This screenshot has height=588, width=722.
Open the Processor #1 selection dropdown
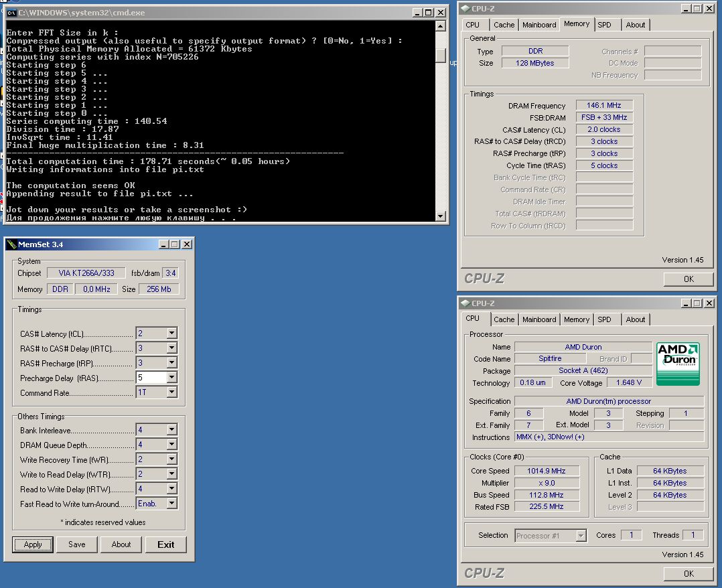click(x=581, y=536)
